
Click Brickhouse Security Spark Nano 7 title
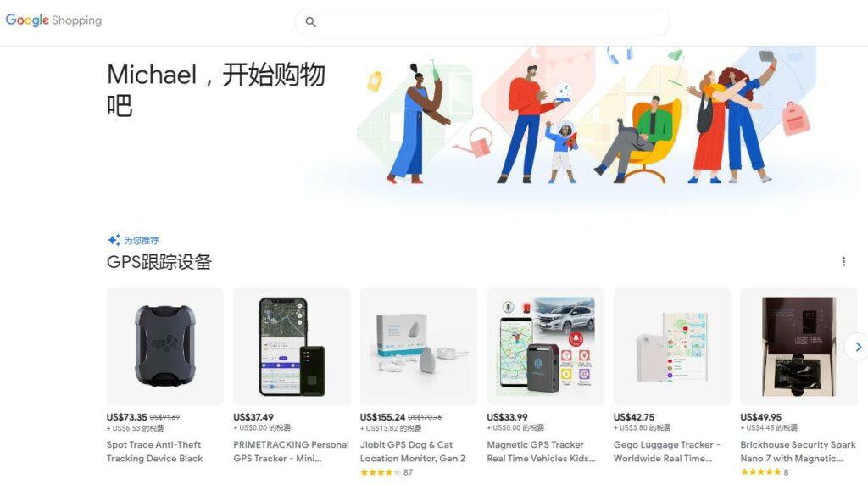[x=798, y=451]
